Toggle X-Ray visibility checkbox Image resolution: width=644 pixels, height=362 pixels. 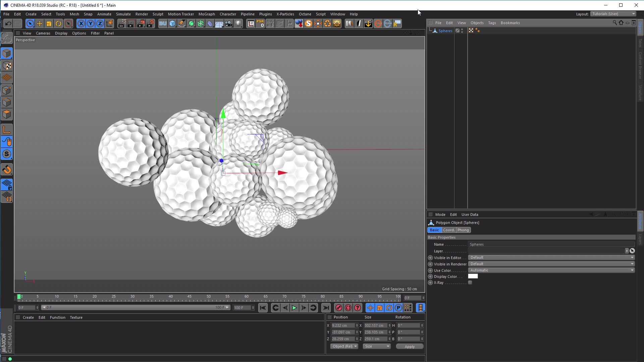tap(471, 283)
